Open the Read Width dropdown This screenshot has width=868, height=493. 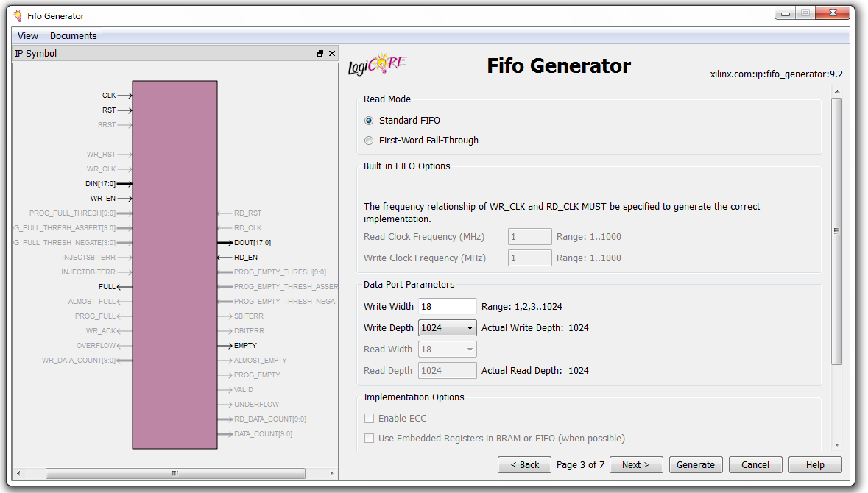coord(448,349)
